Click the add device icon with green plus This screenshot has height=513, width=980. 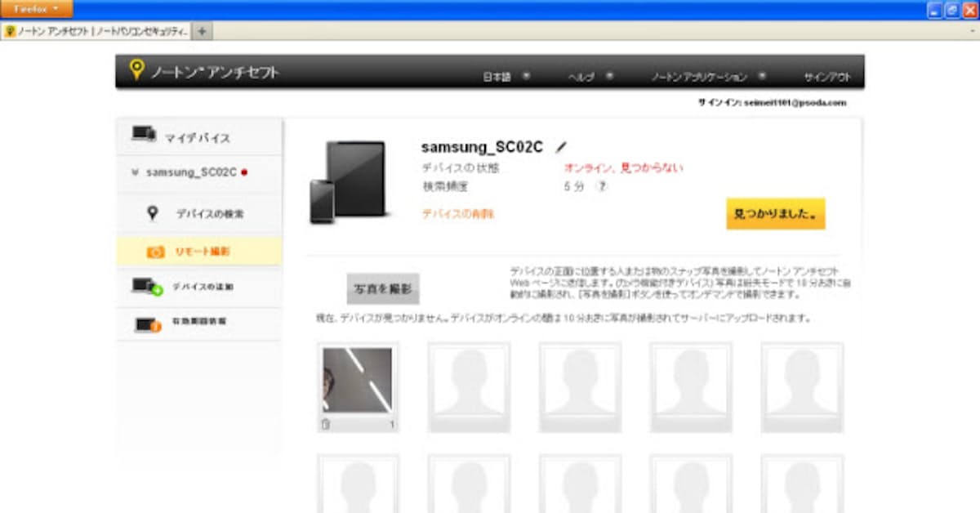click(147, 287)
